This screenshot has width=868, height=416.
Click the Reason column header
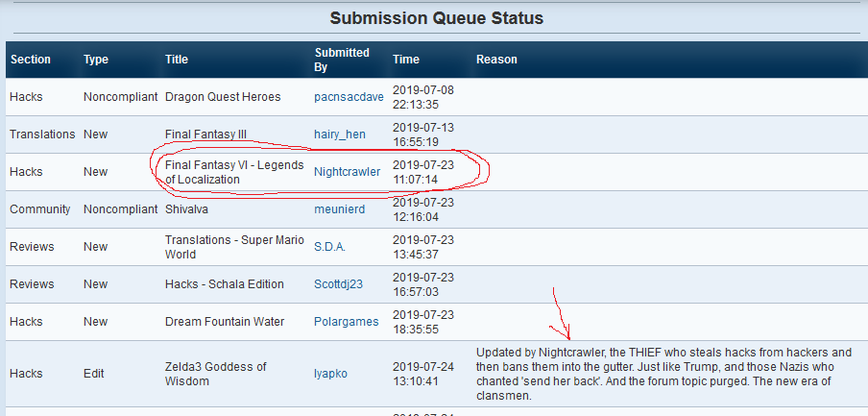(496, 60)
